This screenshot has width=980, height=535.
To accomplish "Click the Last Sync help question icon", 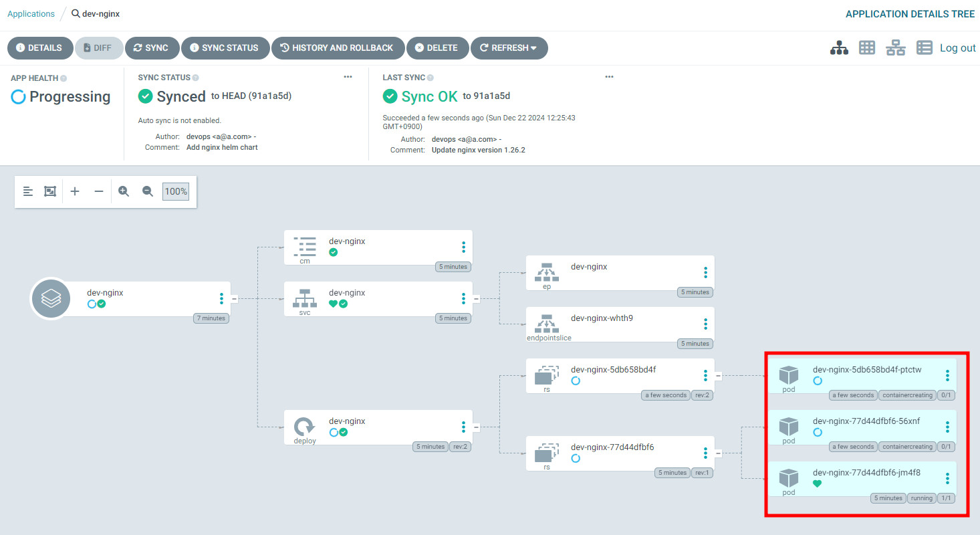I will tap(431, 78).
